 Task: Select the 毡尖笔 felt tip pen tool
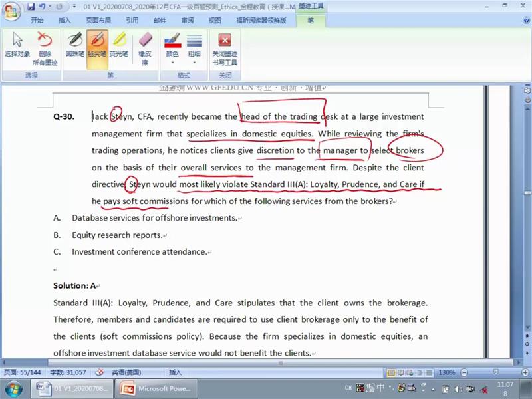(x=97, y=49)
